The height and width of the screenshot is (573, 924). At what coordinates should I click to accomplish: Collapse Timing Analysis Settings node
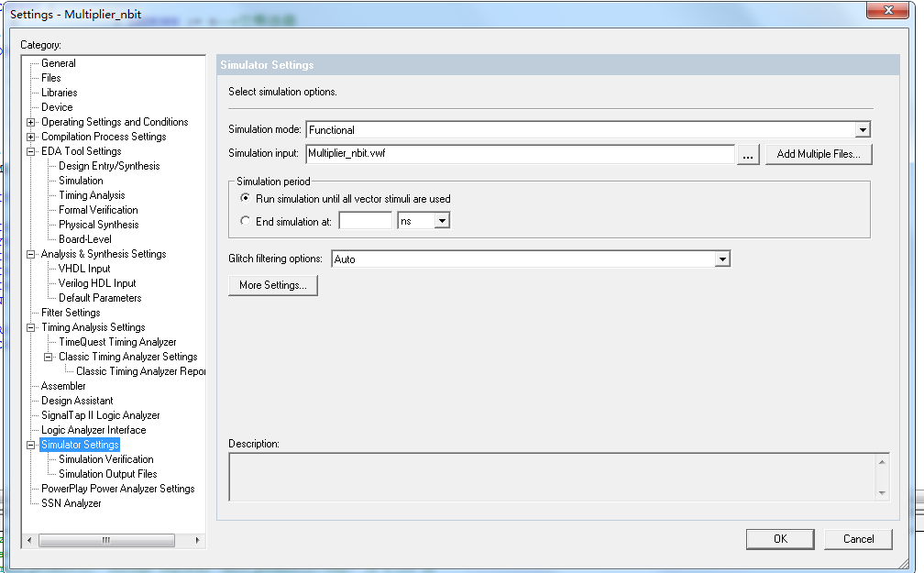30,328
